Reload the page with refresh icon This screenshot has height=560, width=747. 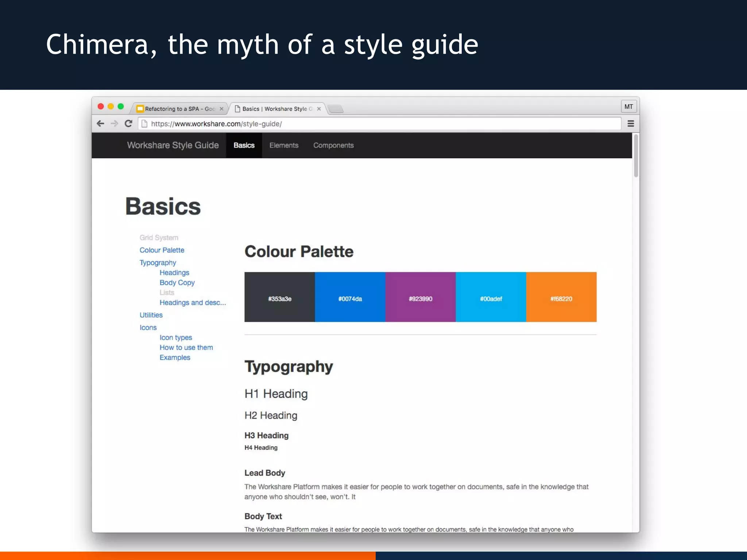coord(128,124)
